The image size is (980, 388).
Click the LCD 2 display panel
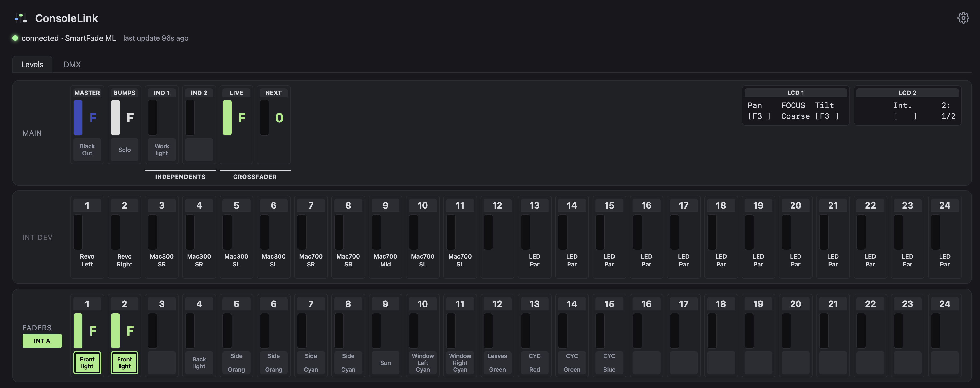pyautogui.click(x=907, y=105)
